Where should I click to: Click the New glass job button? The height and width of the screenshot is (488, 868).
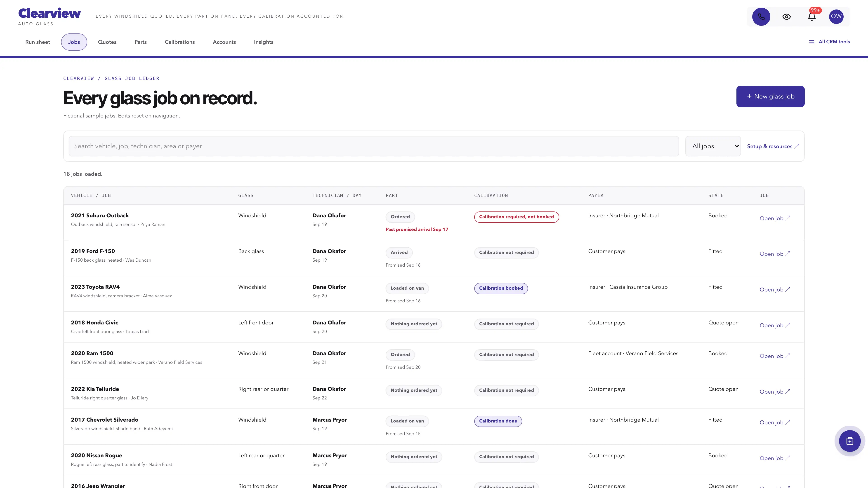click(770, 96)
